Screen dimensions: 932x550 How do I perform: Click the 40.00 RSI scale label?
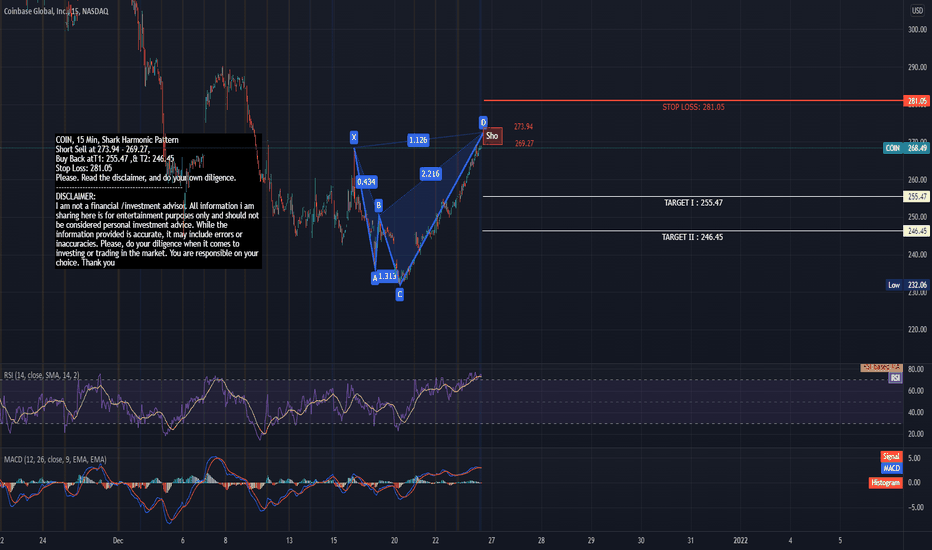[x=916, y=412]
